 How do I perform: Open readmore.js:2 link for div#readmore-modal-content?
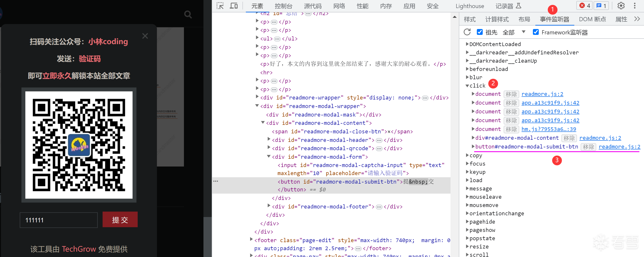coord(600,138)
